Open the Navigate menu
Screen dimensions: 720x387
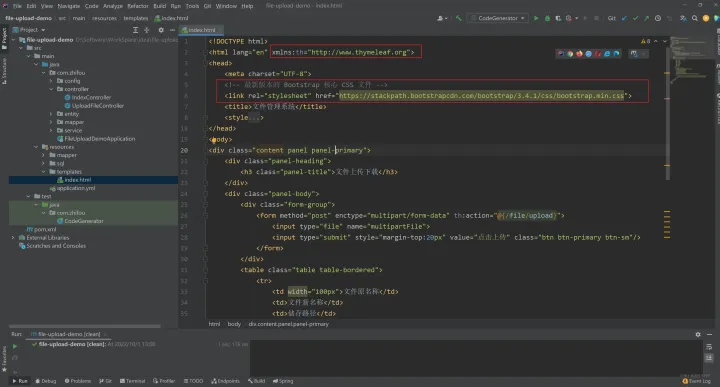[x=68, y=6]
